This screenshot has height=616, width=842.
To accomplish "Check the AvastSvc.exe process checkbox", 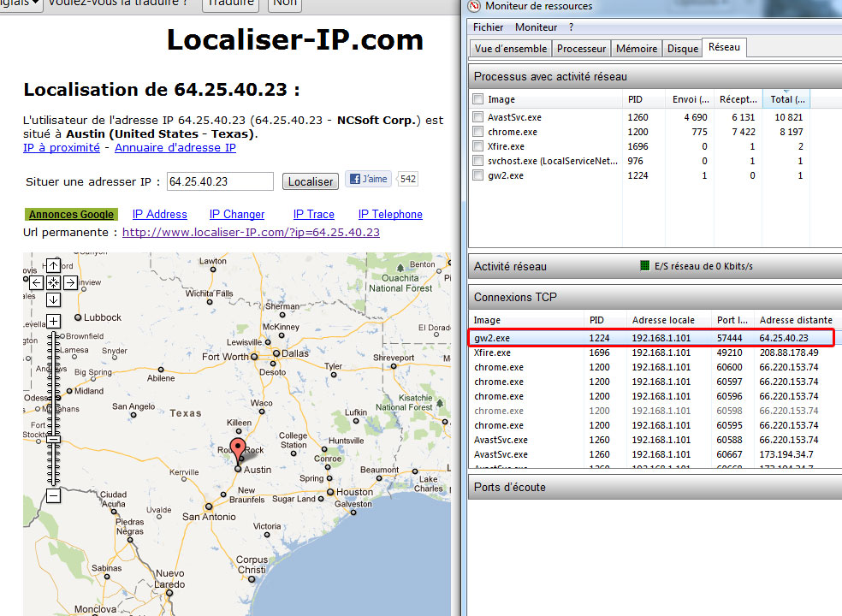I will point(478,117).
